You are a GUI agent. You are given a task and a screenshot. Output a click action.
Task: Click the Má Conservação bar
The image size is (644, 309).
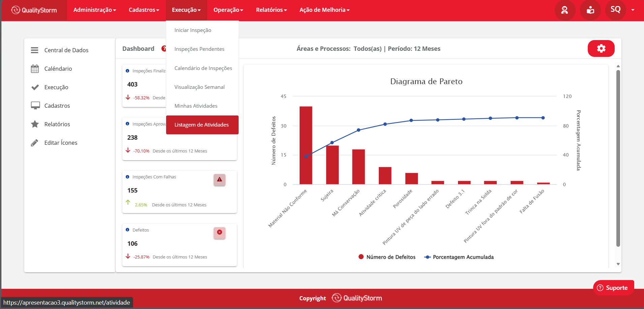tap(359, 167)
